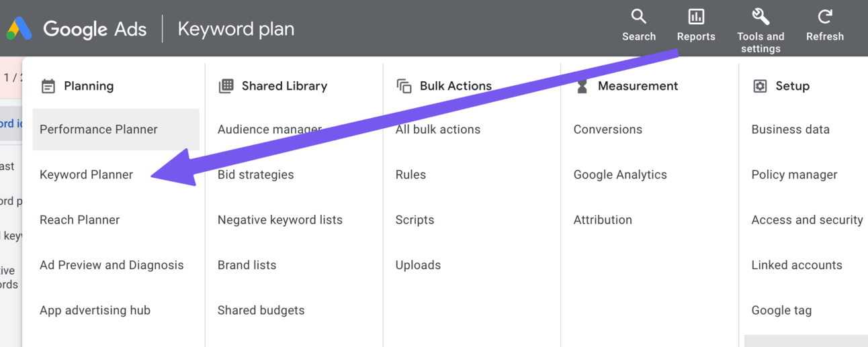This screenshot has width=868, height=347.
Task: Click the Measurement hourglass icon
Action: pyautogui.click(x=582, y=86)
